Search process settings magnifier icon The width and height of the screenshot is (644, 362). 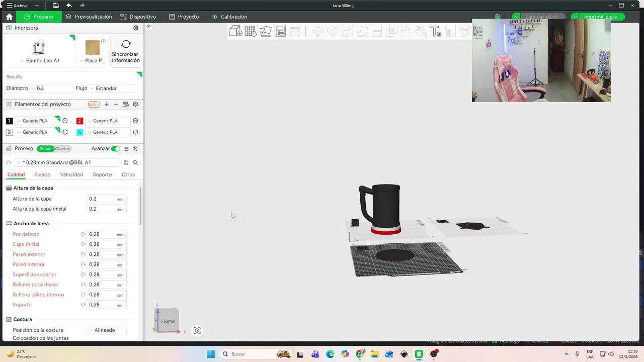[135, 163]
